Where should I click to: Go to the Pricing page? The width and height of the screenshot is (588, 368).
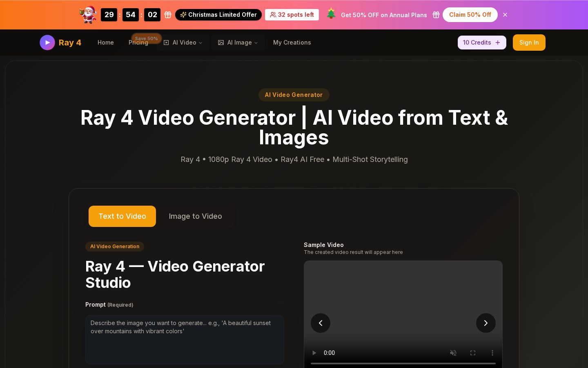coord(138,43)
